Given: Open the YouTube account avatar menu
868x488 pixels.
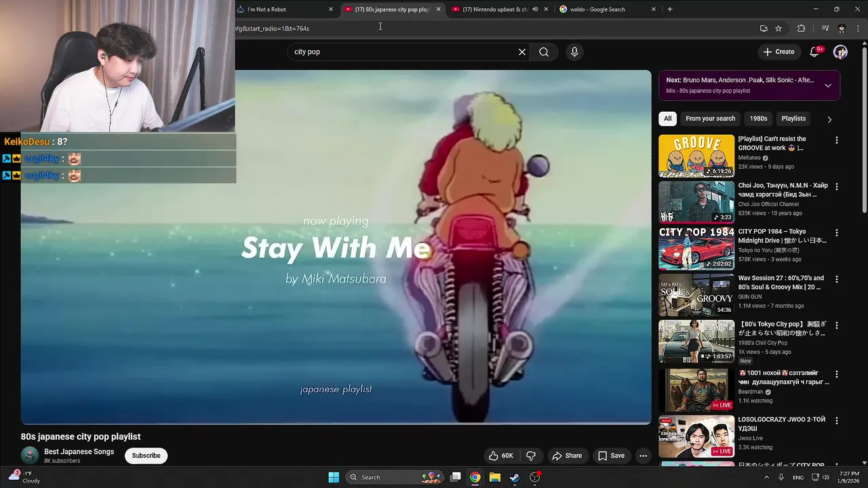Looking at the screenshot, I should (x=840, y=52).
